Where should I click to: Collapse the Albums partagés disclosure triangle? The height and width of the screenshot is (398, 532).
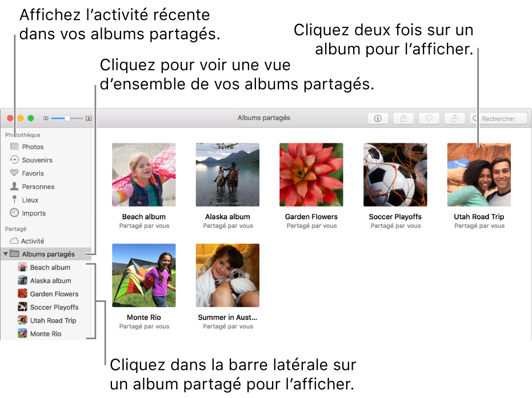pyautogui.click(x=6, y=254)
